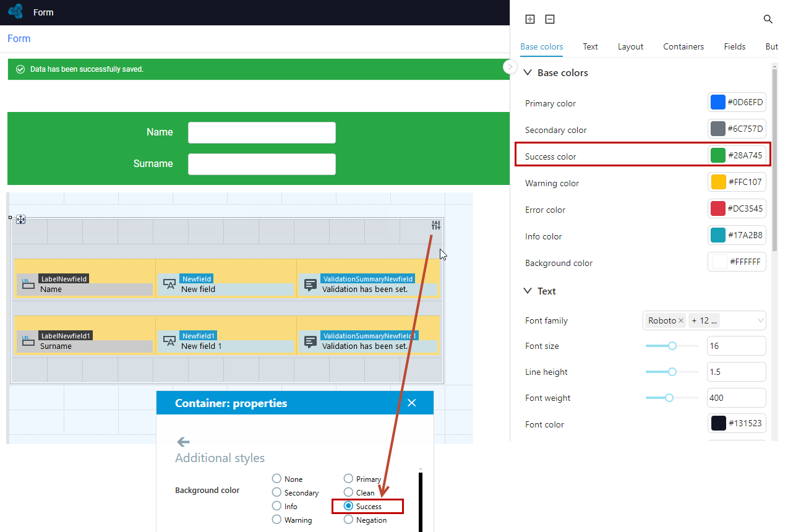This screenshot has width=788, height=532.
Task: Select the LabelNewfield1 label icon
Action: click(x=28, y=341)
